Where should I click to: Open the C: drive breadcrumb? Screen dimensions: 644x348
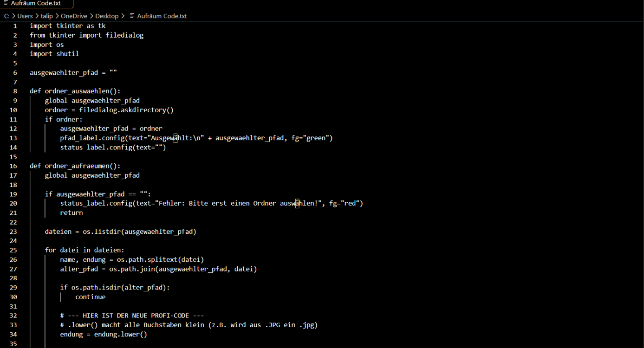(7, 16)
